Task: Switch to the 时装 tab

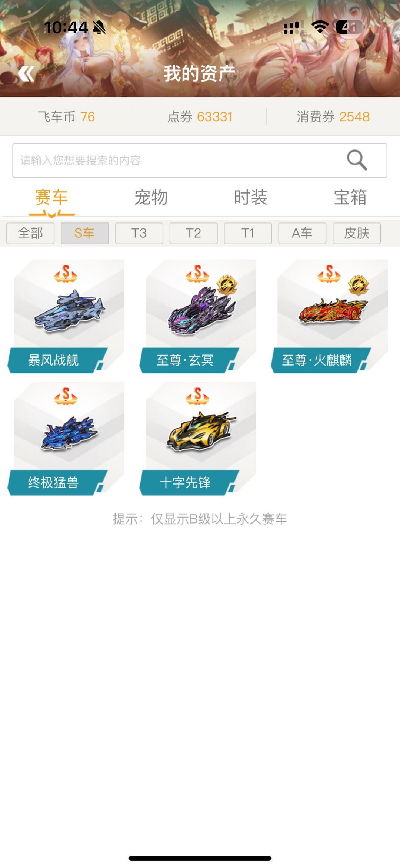Action: pos(251,197)
